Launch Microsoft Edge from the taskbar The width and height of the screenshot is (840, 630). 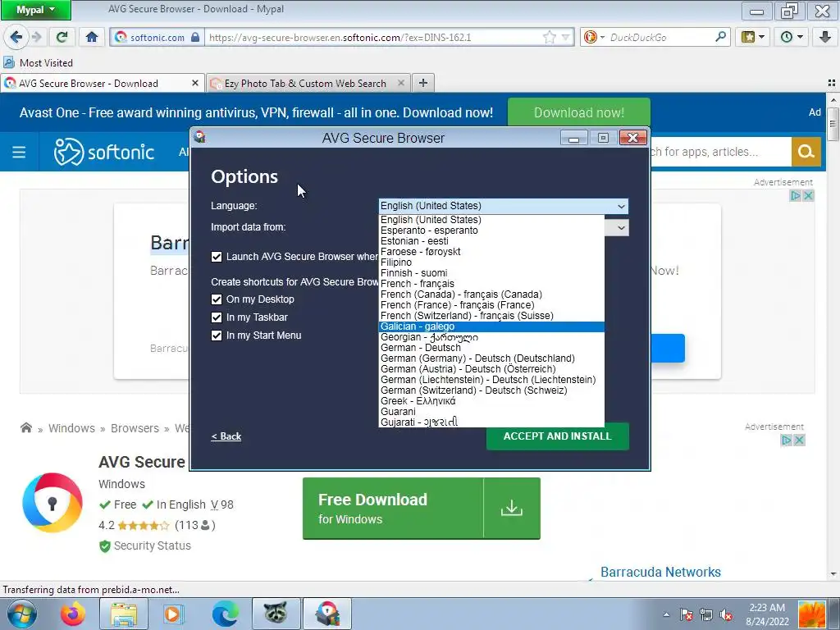[225, 614]
